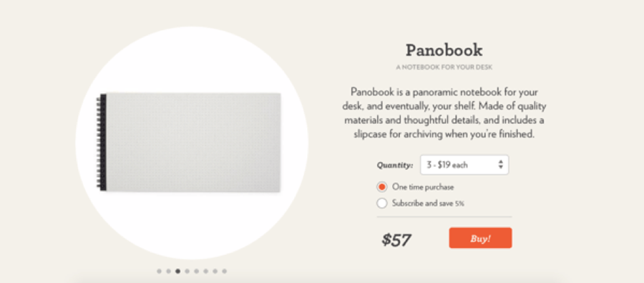The height and width of the screenshot is (283, 644).
Task: Go to the seventh carousel dot
Action: (215, 271)
